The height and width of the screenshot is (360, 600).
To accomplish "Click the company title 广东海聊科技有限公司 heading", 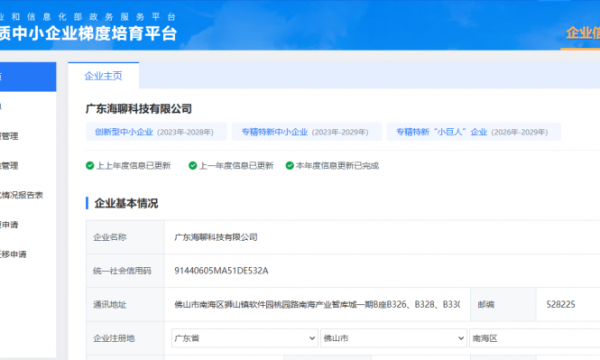I will 139,109.
